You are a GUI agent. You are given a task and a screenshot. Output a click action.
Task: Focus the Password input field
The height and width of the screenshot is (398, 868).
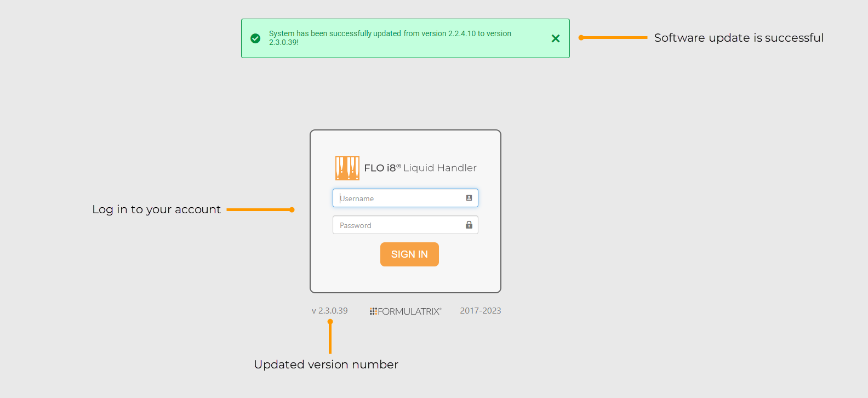(400, 225)
